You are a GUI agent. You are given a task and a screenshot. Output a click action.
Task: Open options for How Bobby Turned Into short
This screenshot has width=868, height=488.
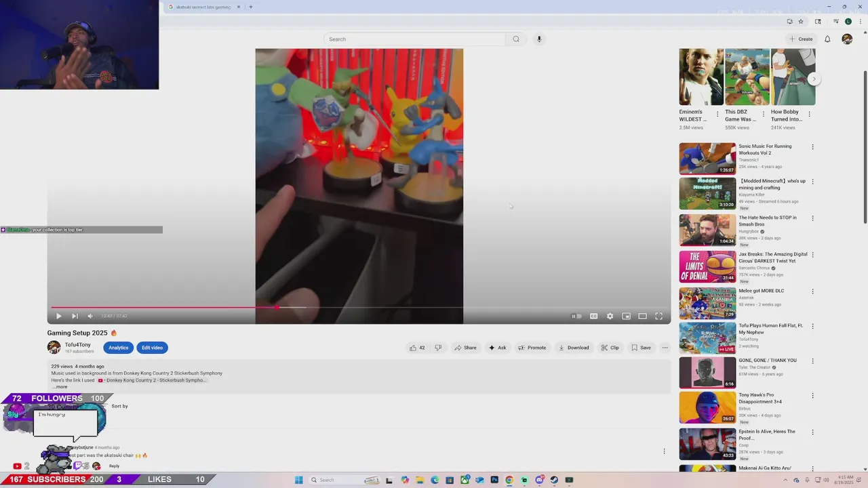pyautogui.click(x=809, y=115)
